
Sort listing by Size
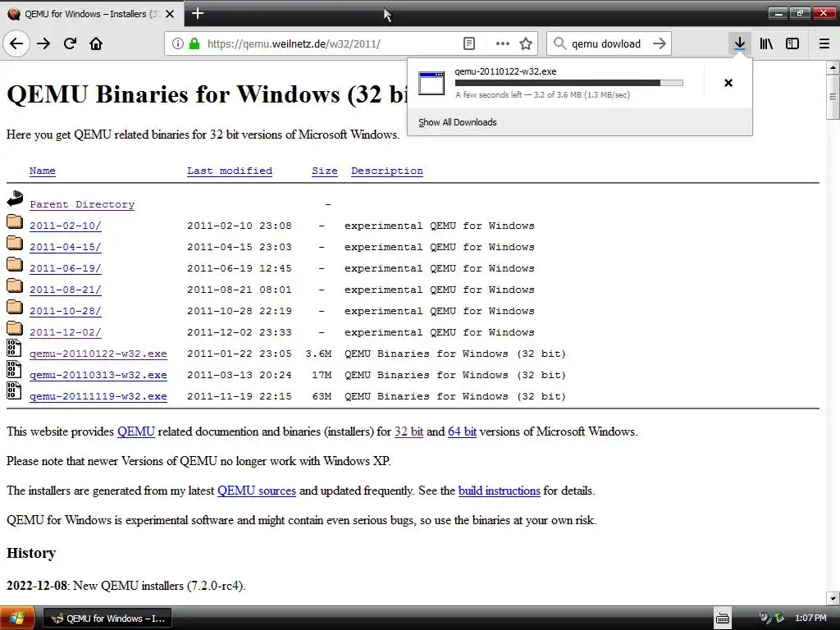pos(325,171)
